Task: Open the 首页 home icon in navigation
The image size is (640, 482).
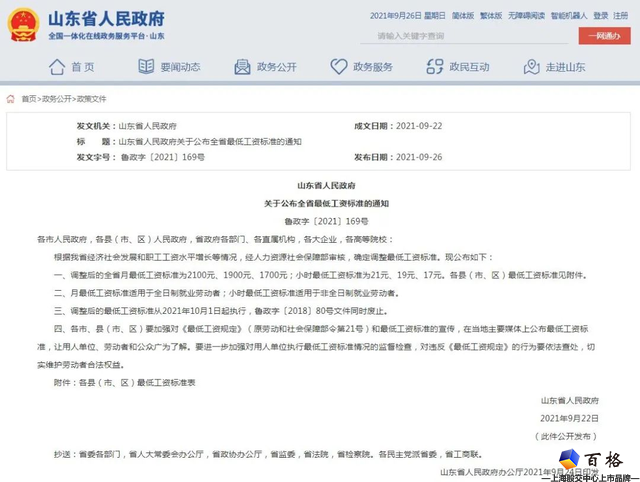Action: coord(57,67)
